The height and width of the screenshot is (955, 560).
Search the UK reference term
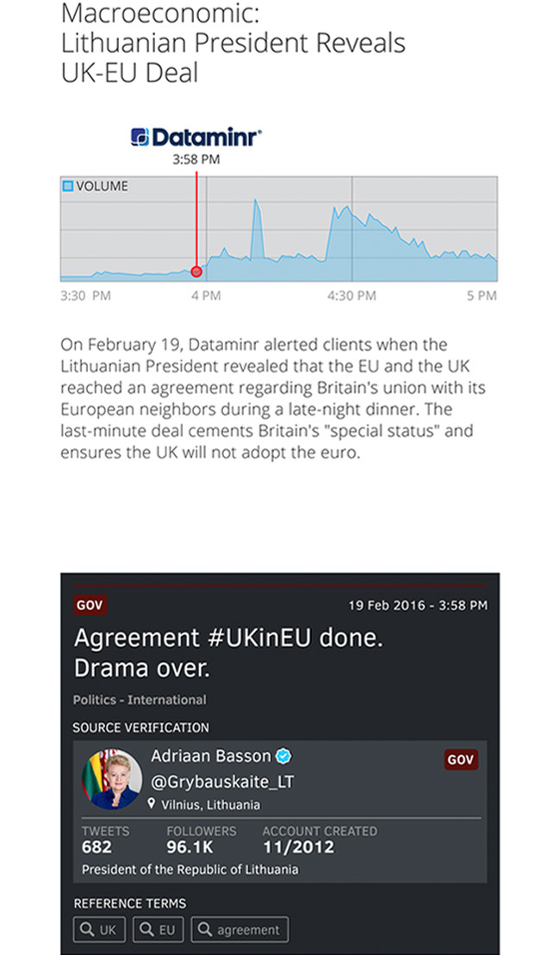tap(99, 930)
